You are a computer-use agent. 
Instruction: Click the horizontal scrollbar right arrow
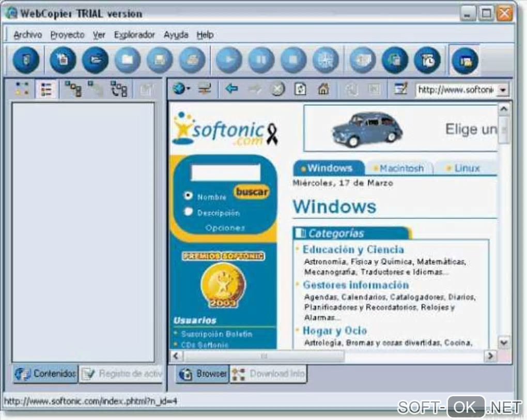(x=490, y=356)
